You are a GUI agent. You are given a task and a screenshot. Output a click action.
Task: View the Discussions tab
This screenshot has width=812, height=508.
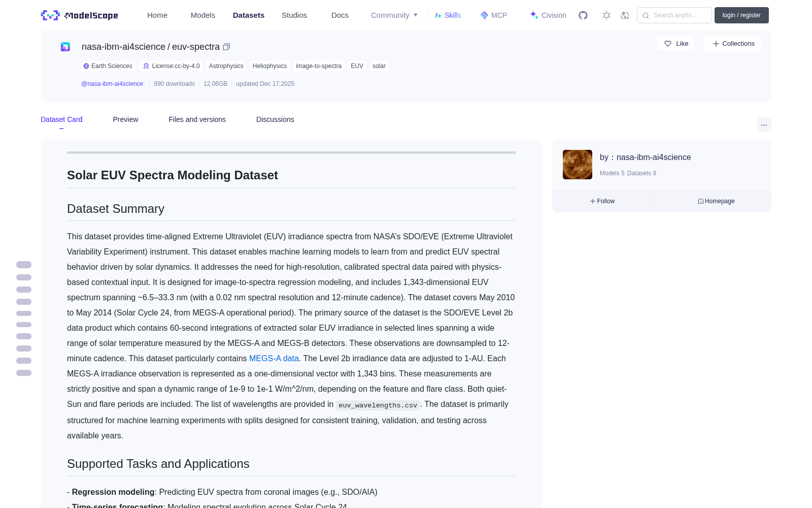[275, 119]
